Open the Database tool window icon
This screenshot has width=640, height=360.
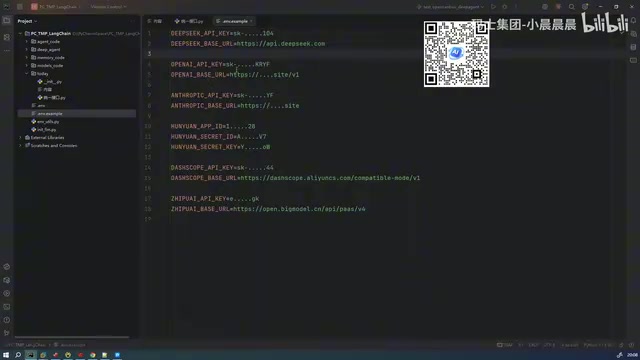(633, 47)
